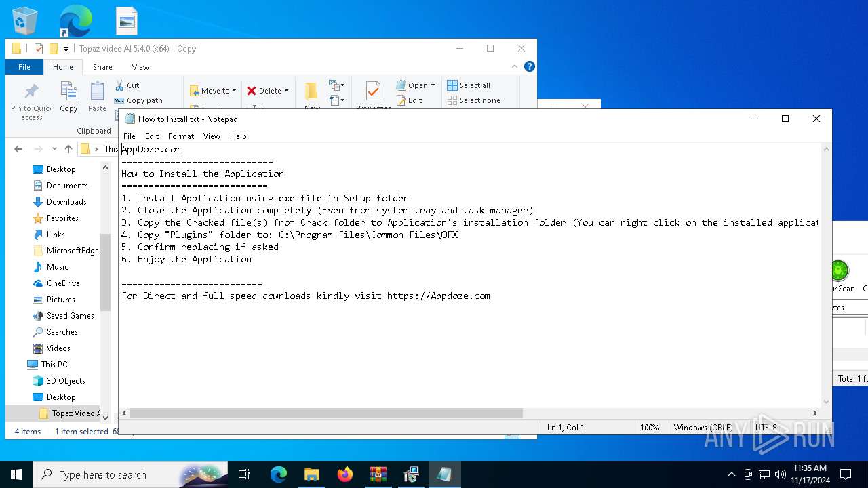Click the Back arrow in Explorer
This screenshot has width=868, height=488.
click(18, 149)
